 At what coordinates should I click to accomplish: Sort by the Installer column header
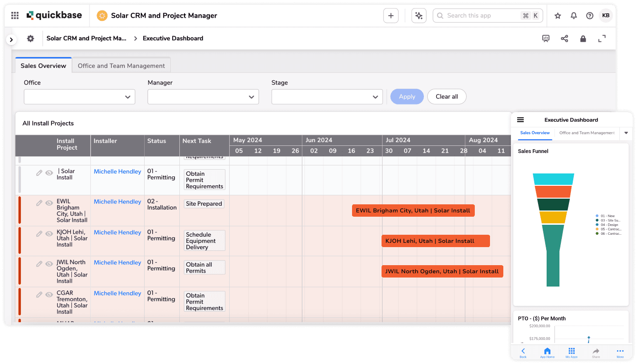pos(118,145)
